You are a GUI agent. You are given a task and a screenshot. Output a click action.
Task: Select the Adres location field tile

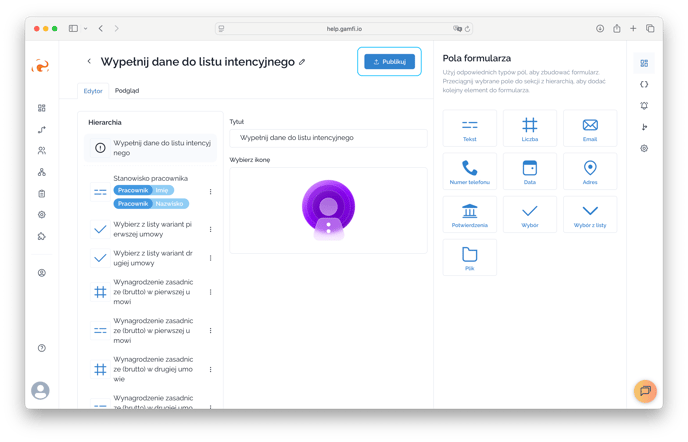tap(590, 172)
